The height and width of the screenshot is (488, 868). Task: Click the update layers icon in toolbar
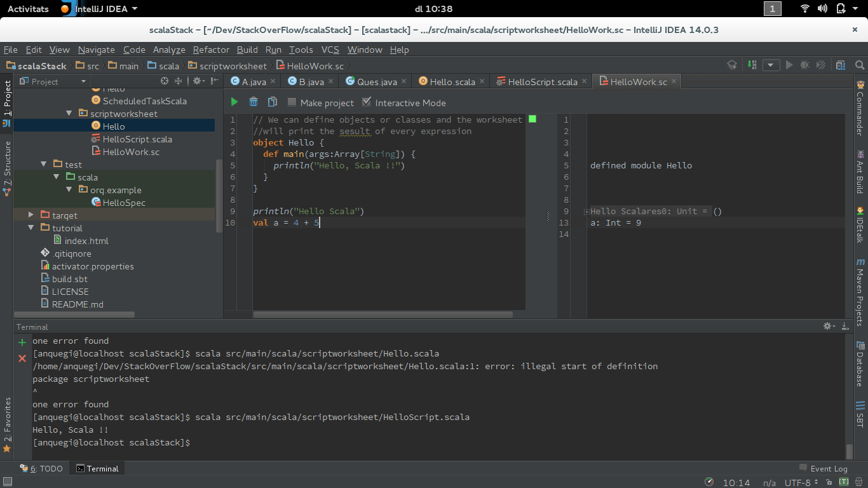732,65
